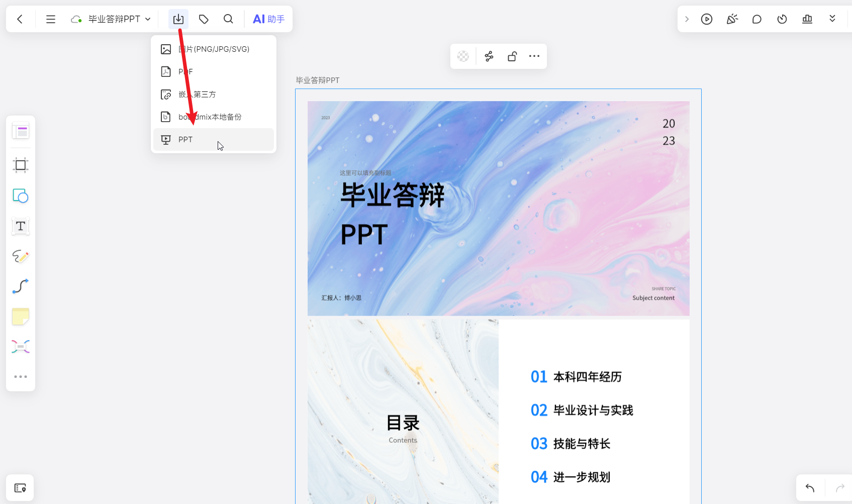This screenshot has height=504, width=852.
Task: Open the Mind map tool
Action: pos(20,346)
